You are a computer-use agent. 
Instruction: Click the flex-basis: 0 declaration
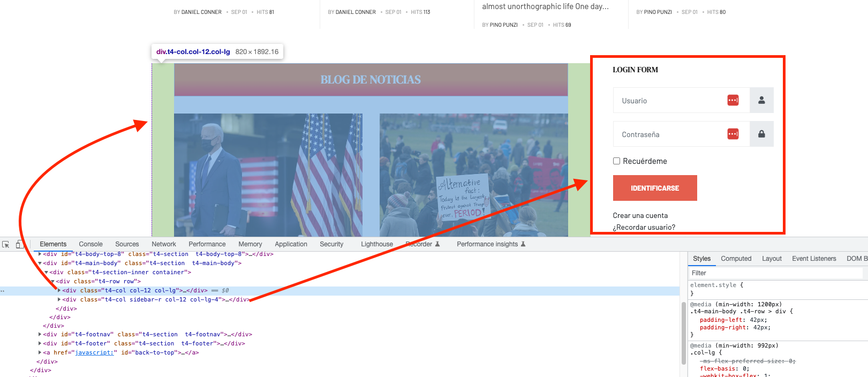point(724,368)
